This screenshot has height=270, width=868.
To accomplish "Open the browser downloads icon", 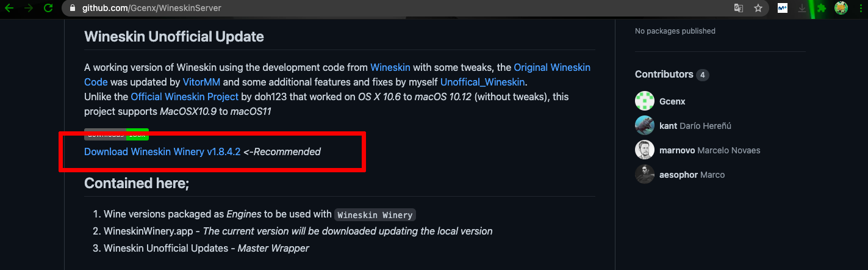I will click(802, 9).
